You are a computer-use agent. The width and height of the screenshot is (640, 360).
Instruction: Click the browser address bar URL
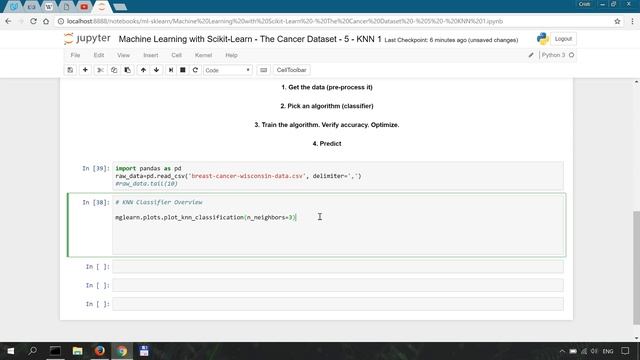click(285, 21)
